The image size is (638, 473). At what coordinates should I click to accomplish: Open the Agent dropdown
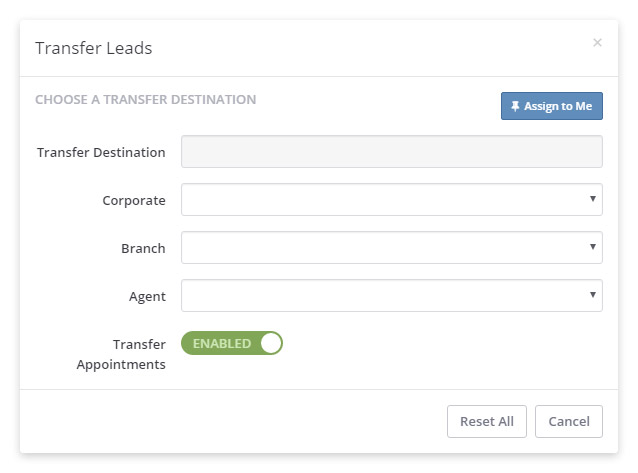(x=391, y=296)
